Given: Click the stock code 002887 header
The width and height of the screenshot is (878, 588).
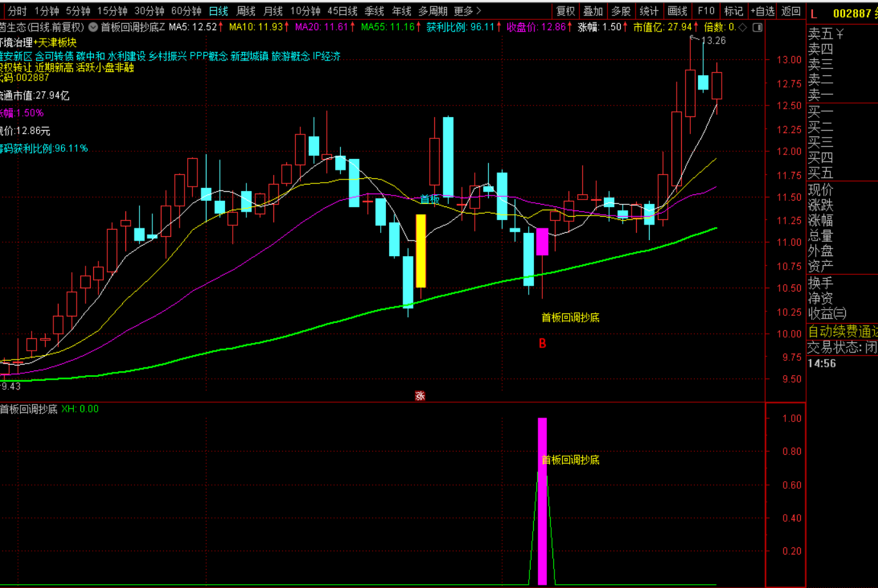Looking at the screenshot, I should 852,14.
